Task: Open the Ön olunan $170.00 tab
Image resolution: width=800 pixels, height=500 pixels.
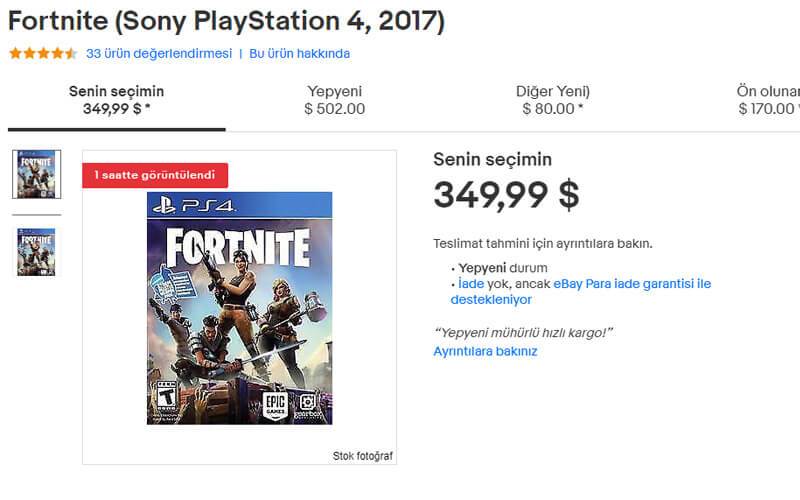Action: [767, 100]
